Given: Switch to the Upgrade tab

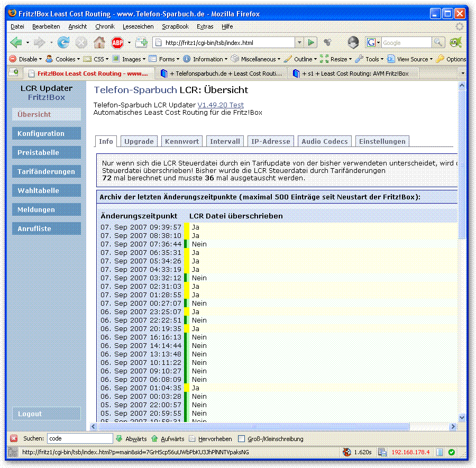Looking at the screenshot, I should [139, 141].
